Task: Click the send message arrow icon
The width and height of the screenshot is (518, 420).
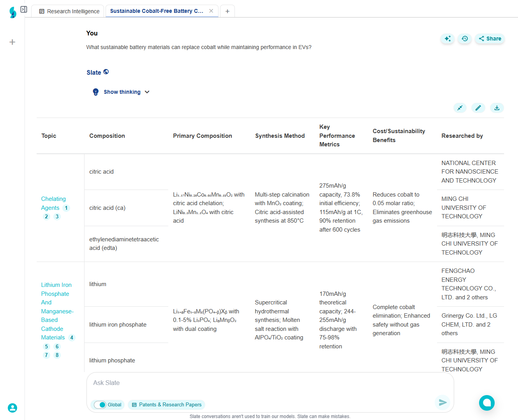Action: click(x=442, y=402)
